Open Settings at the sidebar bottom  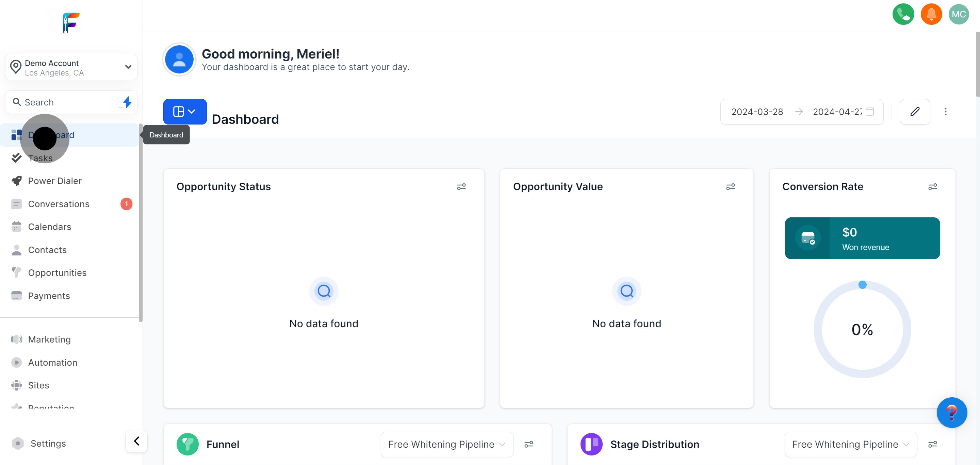[x=48, y=443]
